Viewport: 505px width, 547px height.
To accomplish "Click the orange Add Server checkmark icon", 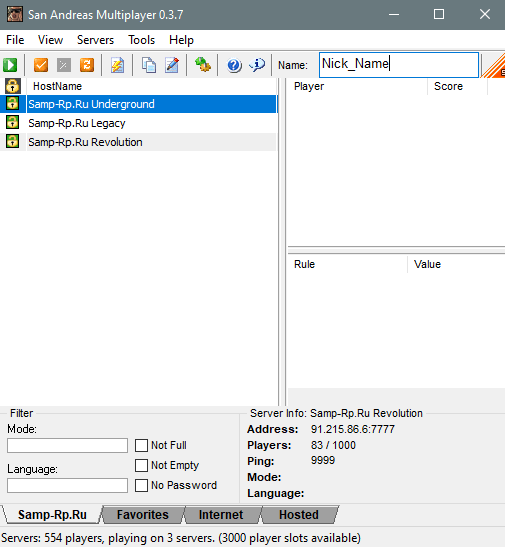I will tap(41, 65).
